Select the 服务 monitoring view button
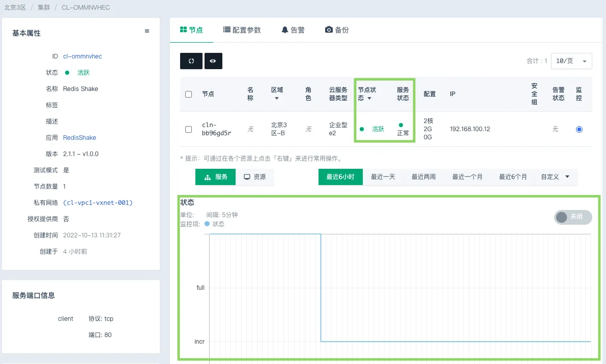606x364 pixels. (x=216, y=177)
